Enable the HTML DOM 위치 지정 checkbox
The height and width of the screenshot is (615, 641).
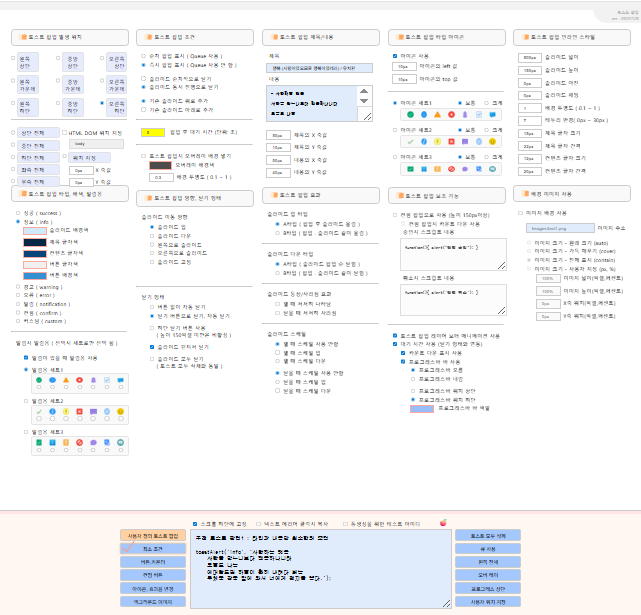click(x=64, y=132)
